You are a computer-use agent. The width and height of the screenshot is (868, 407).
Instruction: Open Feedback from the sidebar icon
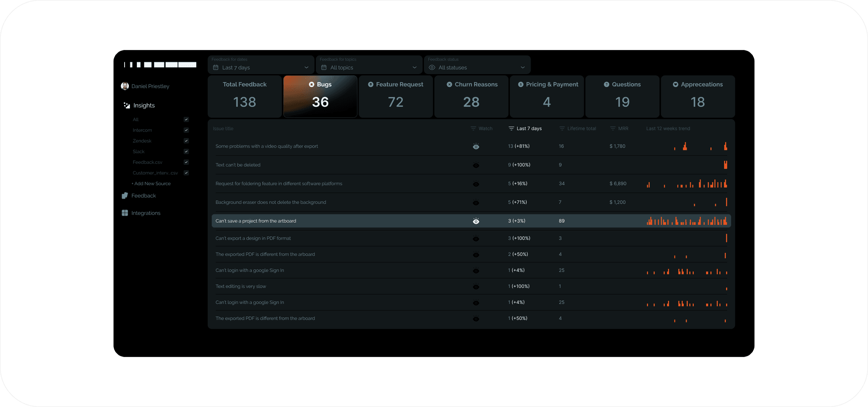point(125,196)
